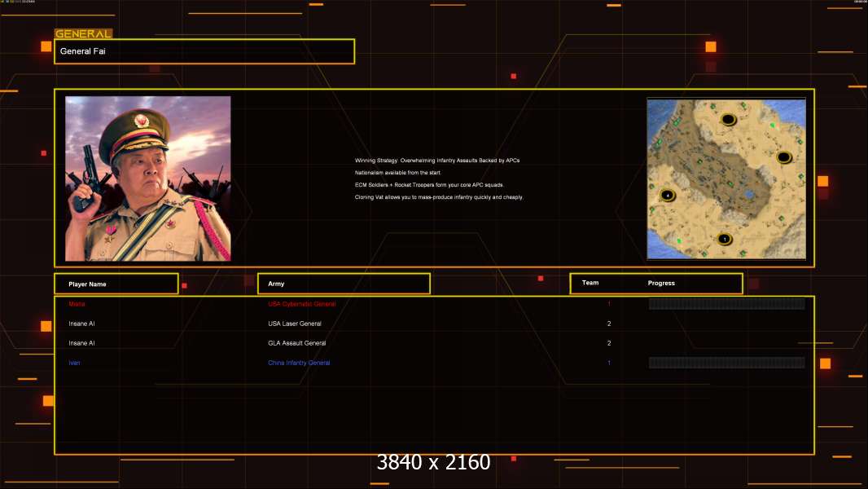Click player name Ivan
Viewport: 868px width, 489px height.
coord(74,363)
